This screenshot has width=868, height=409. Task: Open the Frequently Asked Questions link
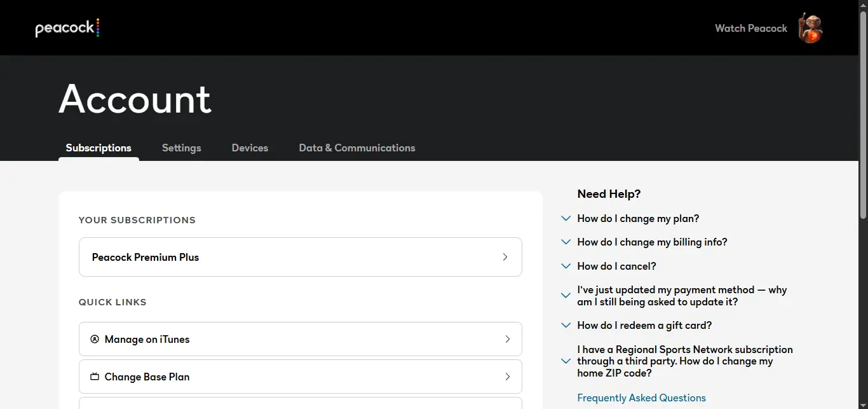click(x=641, y=398)
